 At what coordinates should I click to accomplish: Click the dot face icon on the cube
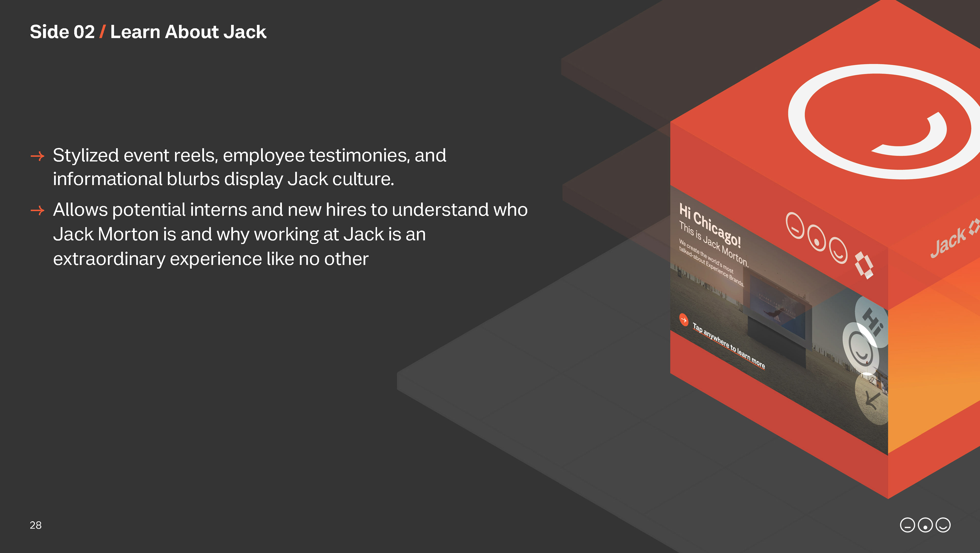pyautogui.click(x=816, y=238)
